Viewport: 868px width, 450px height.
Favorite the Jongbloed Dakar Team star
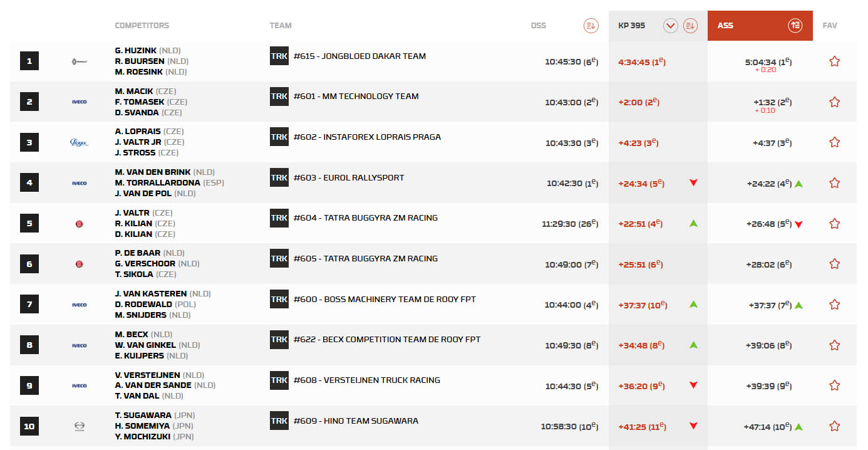834,61
